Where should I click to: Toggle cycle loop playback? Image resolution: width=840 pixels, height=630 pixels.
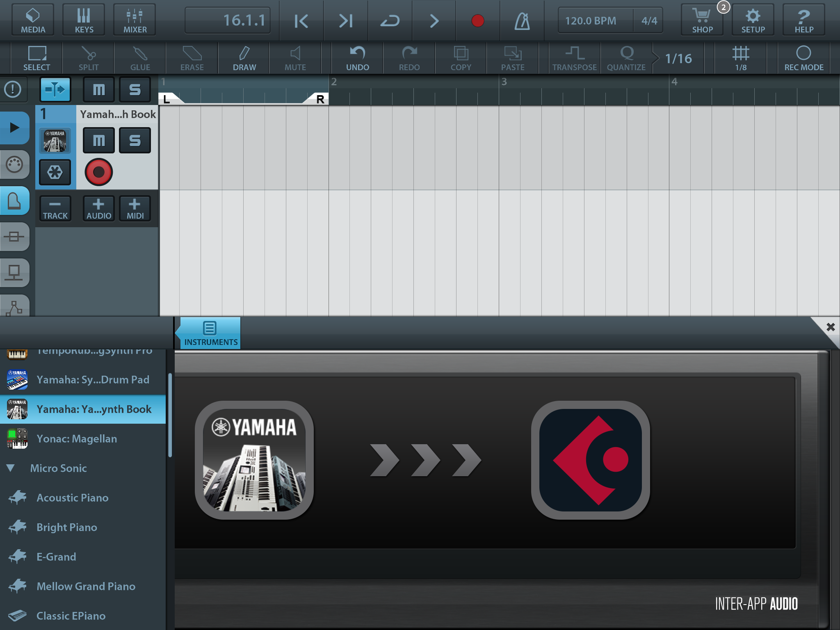click(390, 21)
